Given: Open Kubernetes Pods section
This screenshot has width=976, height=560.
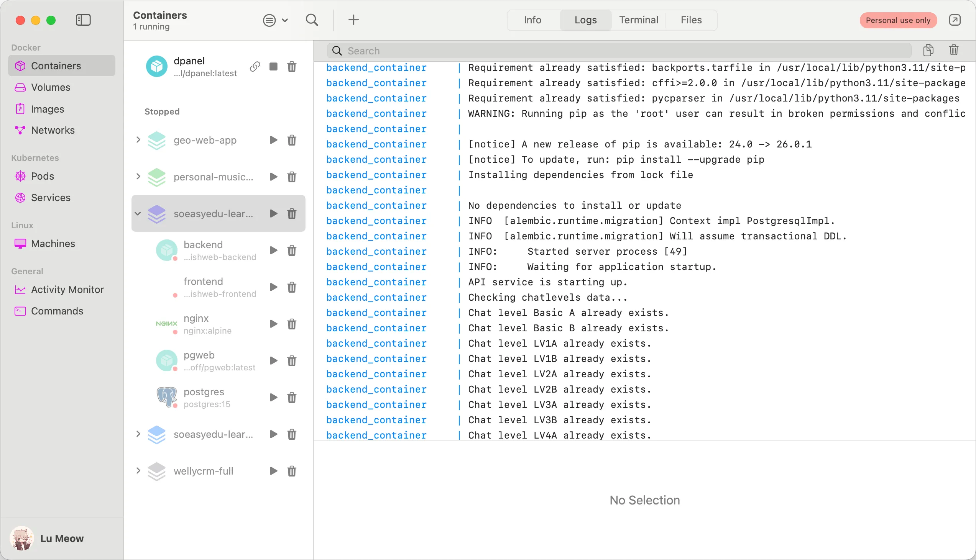Looking at the screenshot, I should pos(62,176).
